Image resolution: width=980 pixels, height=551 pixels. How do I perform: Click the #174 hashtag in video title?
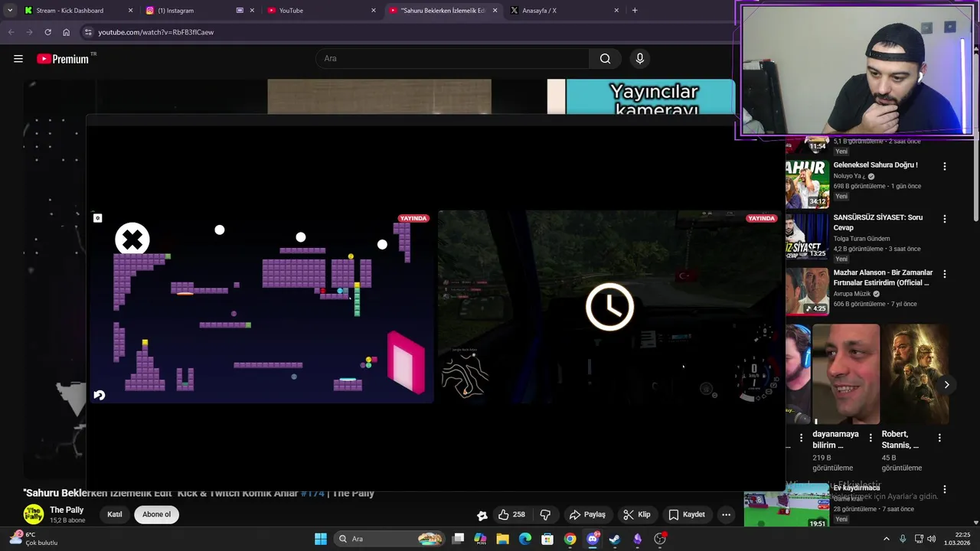[312, 494]
